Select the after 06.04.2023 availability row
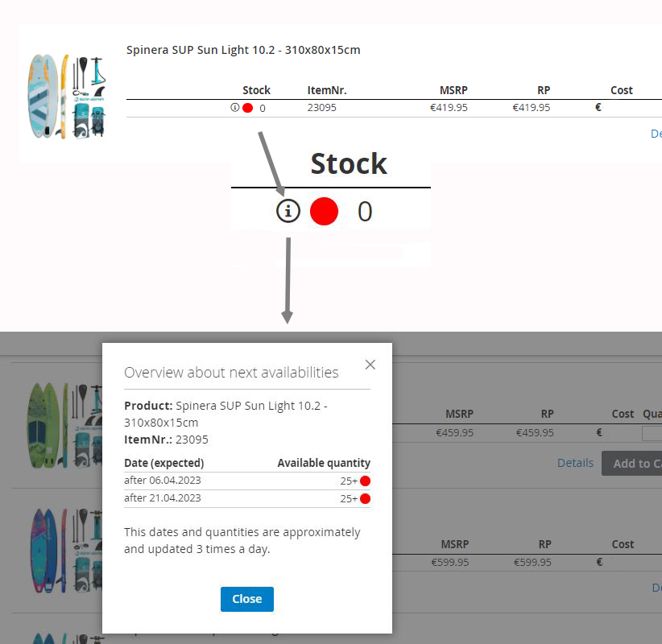The width and height of the screenshot is (662, 644). pyautogui.click(x=247, y=481)
